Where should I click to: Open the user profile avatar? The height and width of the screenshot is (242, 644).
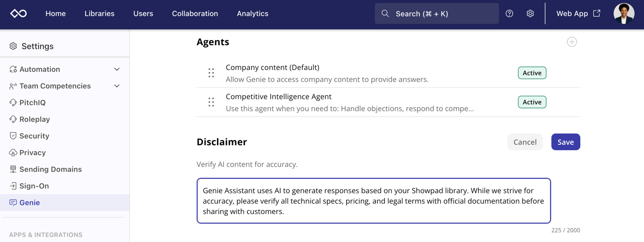click(623, 14)
